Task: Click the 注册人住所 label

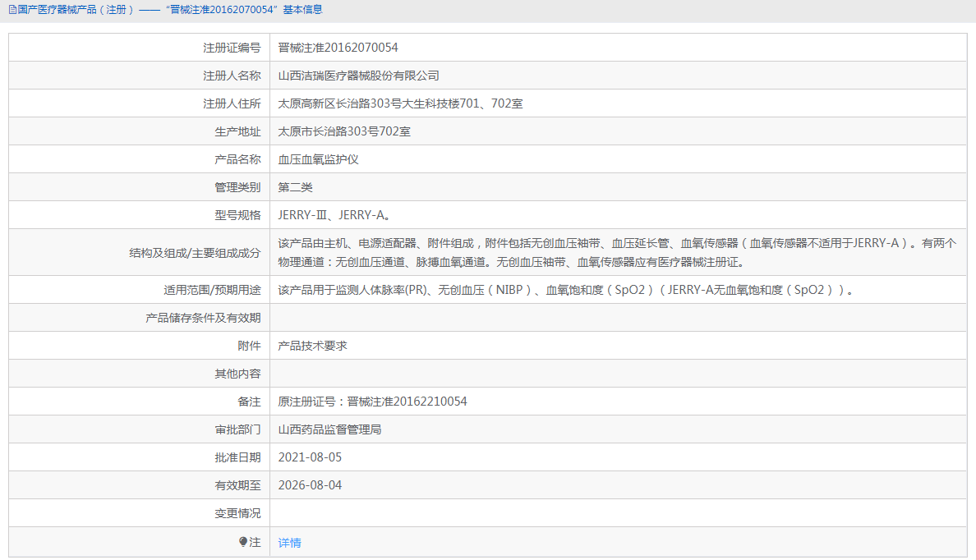Action: coord(232,104)
